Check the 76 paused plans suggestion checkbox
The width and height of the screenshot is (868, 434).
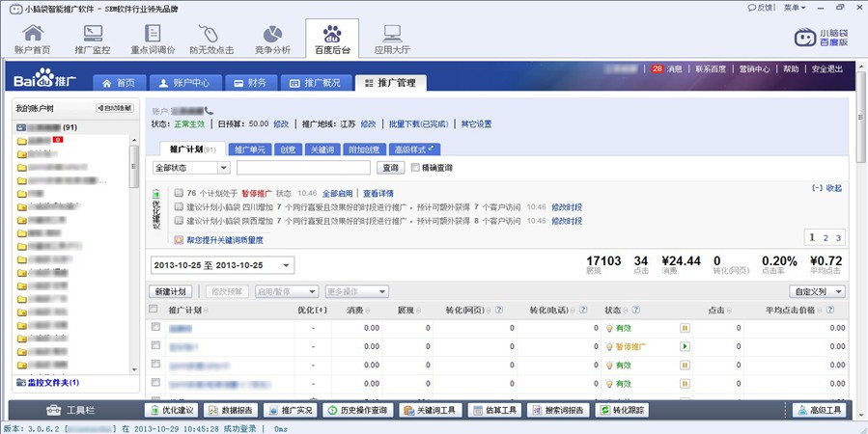pyautogui.click(x=179, y=193)
